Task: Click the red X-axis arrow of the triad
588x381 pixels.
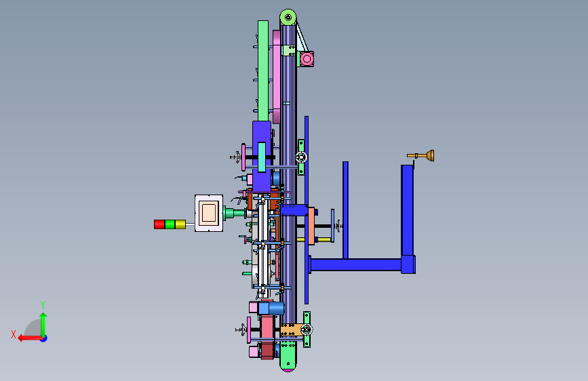Action: (29, 338)
